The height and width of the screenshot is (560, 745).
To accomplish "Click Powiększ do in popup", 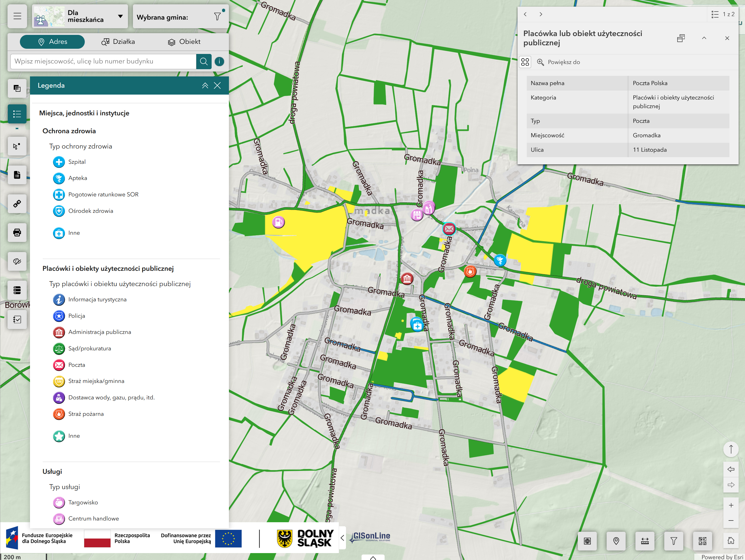I will tap(558, 62).
